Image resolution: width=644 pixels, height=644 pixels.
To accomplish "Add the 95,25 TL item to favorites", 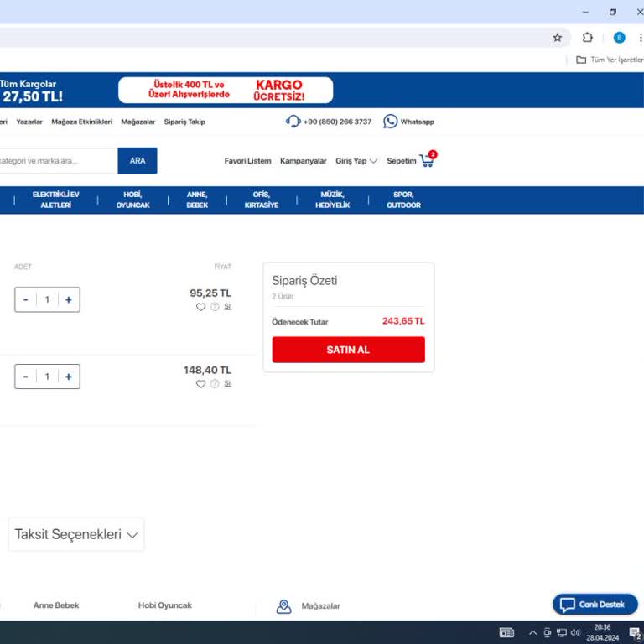I will (200, 307).
